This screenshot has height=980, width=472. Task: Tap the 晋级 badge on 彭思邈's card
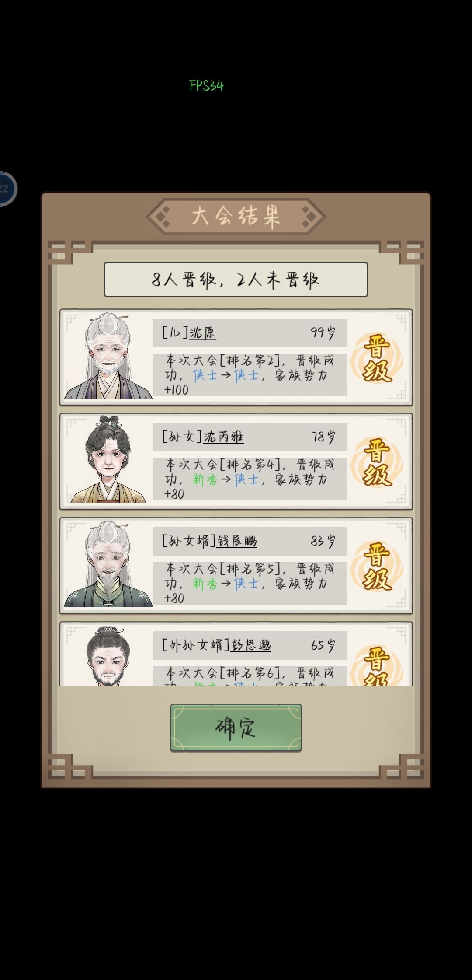pyautogui.click(x=376, y=665)
